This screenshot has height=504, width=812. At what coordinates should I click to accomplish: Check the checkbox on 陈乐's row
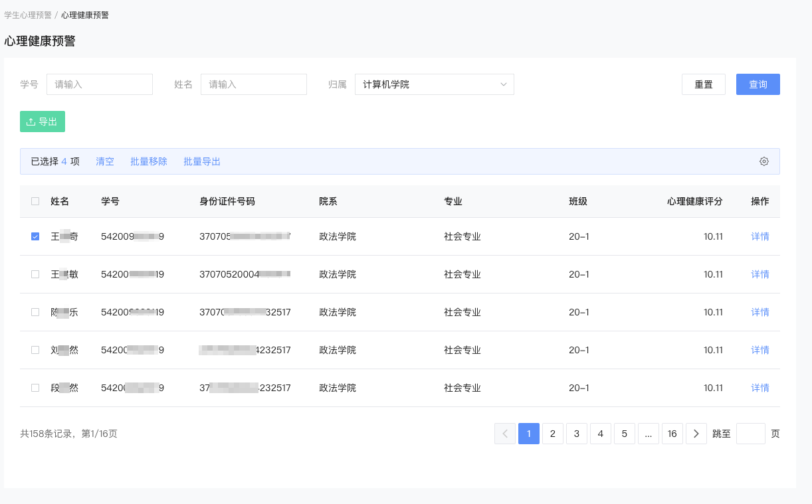(x=35, y=311)
